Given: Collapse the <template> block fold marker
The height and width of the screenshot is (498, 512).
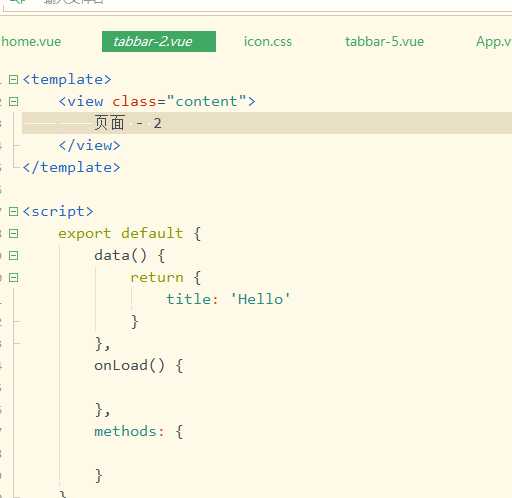Looking at the screenshot, I should coord(13,80).
